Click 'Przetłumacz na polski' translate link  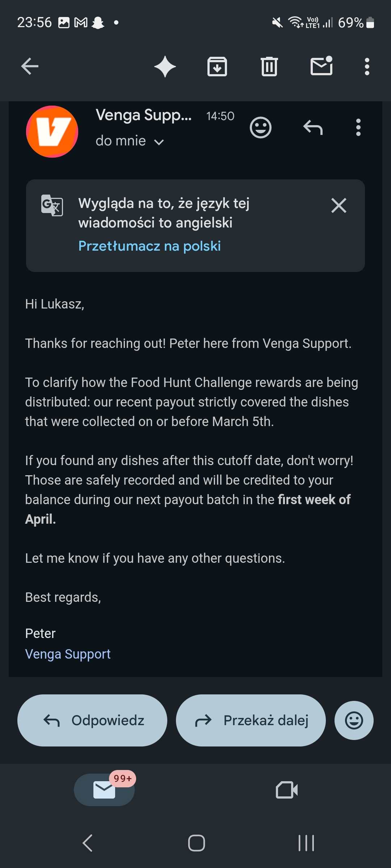(150, 246)
